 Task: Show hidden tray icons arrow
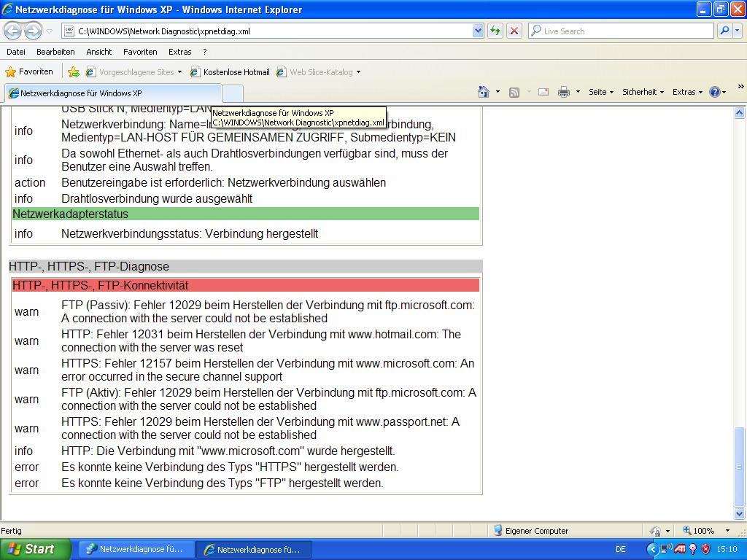point(652,549)
